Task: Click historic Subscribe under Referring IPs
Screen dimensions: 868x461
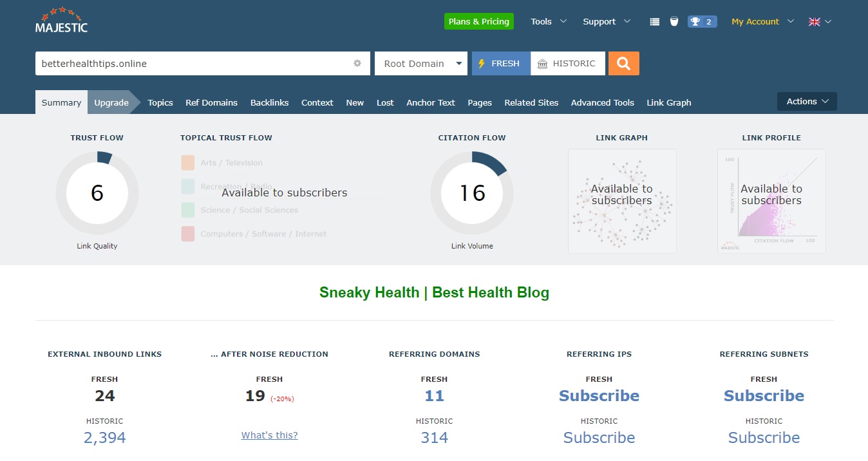Action: click(x=599, y=438)
